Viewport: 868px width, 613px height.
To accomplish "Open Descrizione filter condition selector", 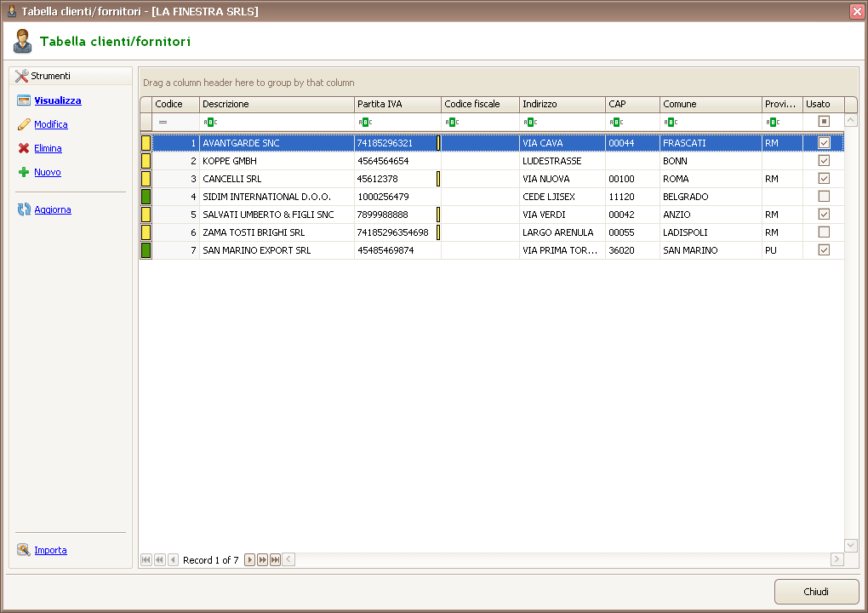I will click(210, 122).
